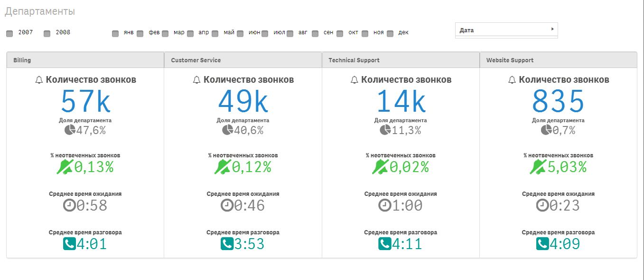The height and width of the screenshot is (280, 644).
Task: Tick the 2007 year checkbox
Action: [x=9, y=33]
